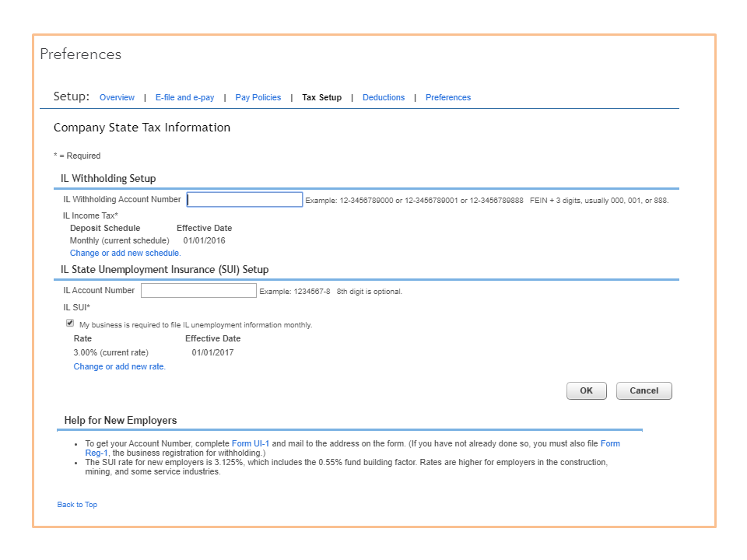Click the Help for New Employers heading
747x560 pixels.
point(121,421)
